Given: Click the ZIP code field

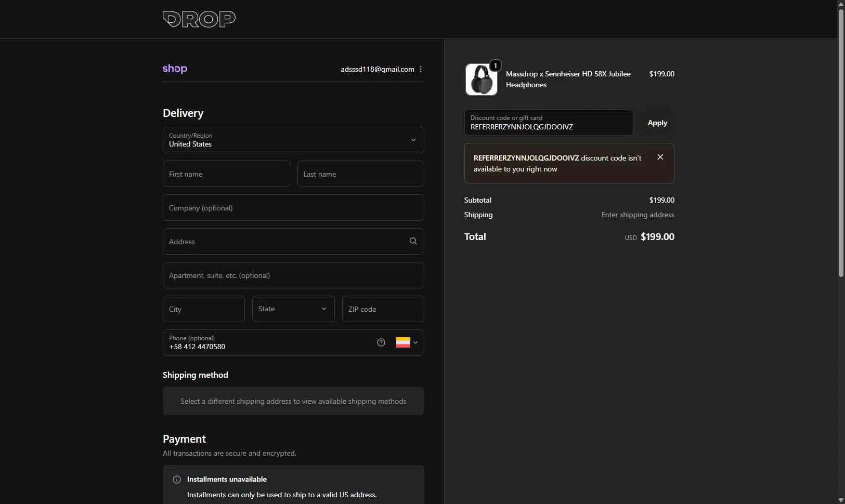Looking at the screenshot, I should 383,309.
